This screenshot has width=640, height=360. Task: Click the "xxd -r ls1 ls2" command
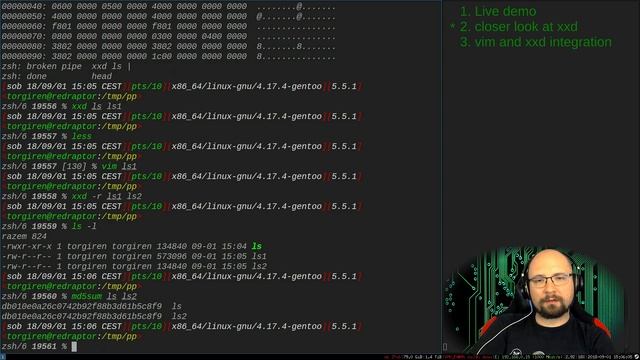[107, 196]
